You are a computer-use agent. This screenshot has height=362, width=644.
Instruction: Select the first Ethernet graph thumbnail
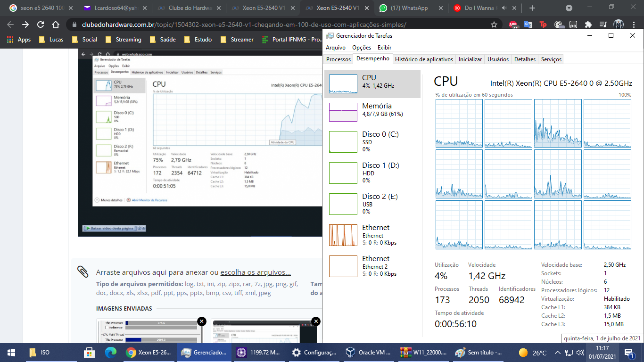pyautogui.click(x=343, y=235)
